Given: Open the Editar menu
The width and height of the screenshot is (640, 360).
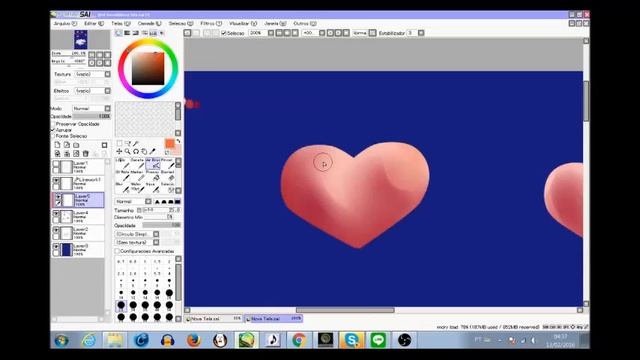Looking at the screenshot, I should coord(94,24).
